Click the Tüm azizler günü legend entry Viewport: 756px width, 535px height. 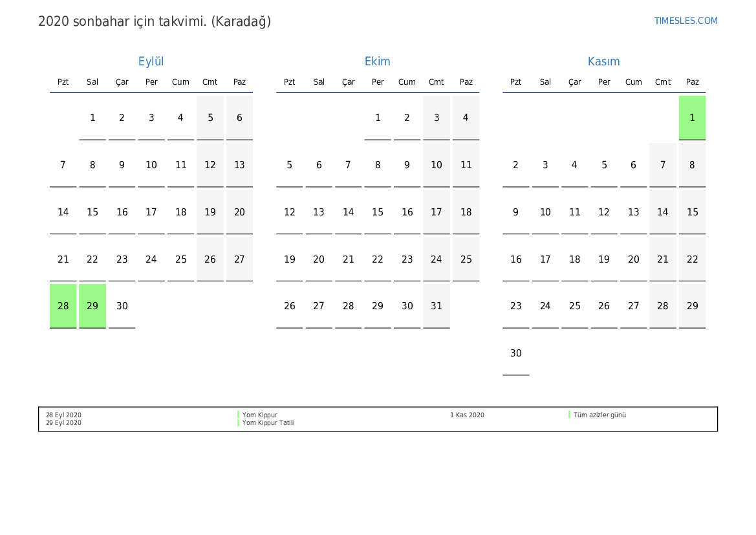tap(599, 415)
